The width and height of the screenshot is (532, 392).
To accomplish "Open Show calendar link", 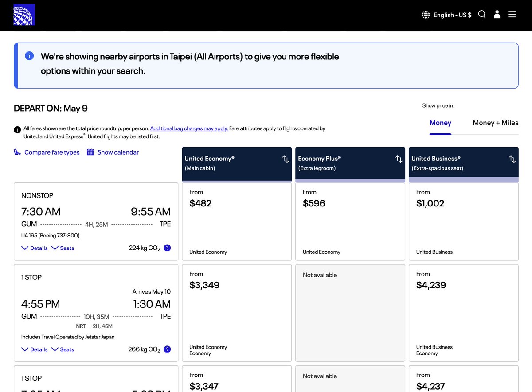I will click(x=118, y=152).
